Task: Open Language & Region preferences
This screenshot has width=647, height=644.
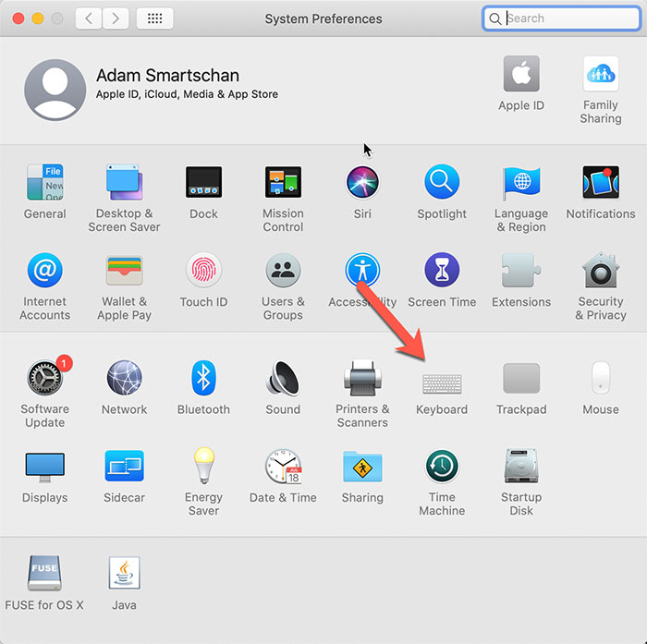Action: 521,182
